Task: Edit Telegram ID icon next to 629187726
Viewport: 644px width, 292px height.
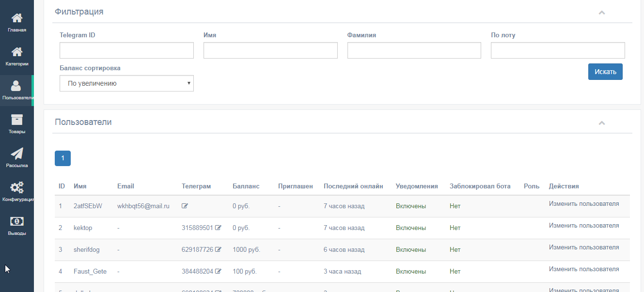Action: tap(218, 249)
